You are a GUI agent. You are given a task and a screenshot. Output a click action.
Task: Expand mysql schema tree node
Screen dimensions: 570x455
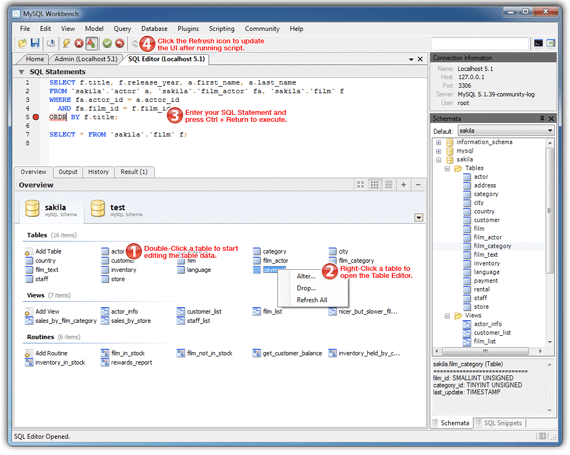[x=438, y=151]
